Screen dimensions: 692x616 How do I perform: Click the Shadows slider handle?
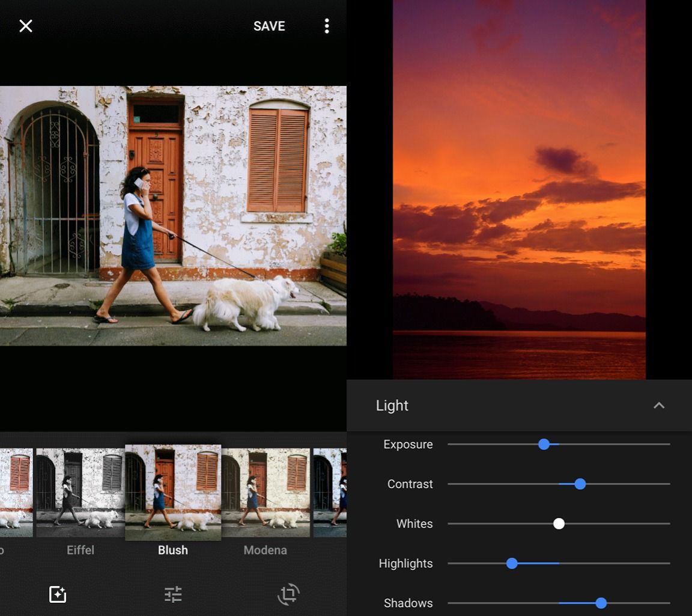coord(601,603)
